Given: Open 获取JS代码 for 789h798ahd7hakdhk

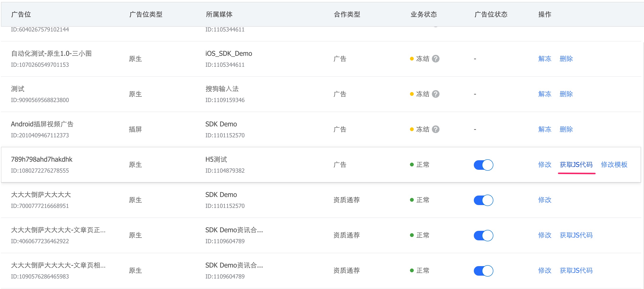Looking at the screenshot, I should tap(576, 165).
